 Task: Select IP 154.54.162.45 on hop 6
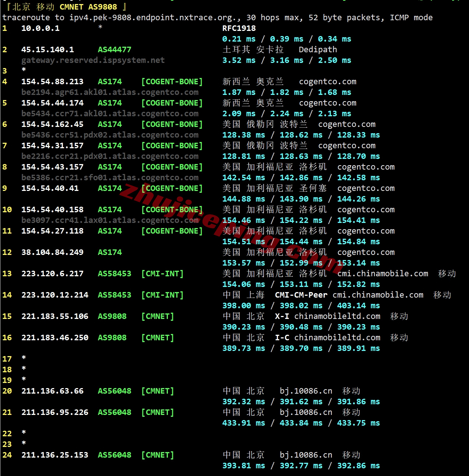point(52,124)
